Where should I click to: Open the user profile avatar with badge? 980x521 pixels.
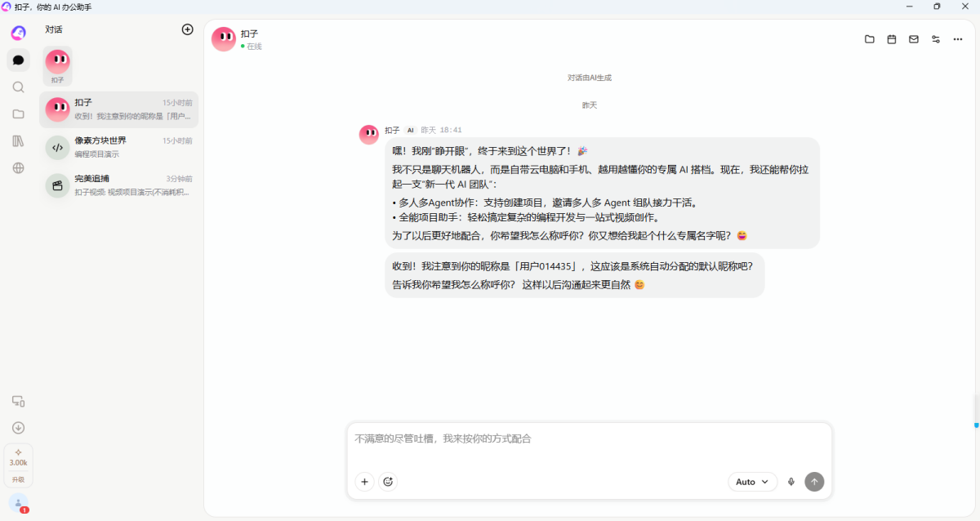tap(18, 503)
